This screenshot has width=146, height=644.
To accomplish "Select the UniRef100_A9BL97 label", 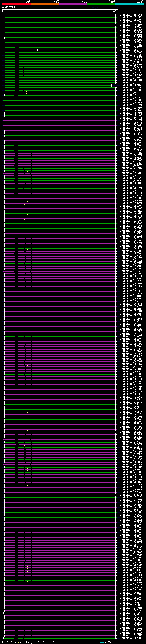I will click(x=131, y=201).
